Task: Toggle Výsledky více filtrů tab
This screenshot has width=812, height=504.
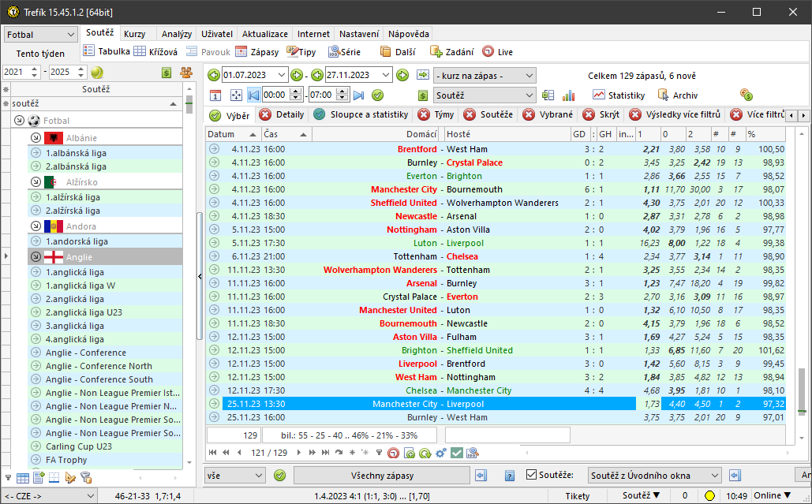Action: coord(675,114)
